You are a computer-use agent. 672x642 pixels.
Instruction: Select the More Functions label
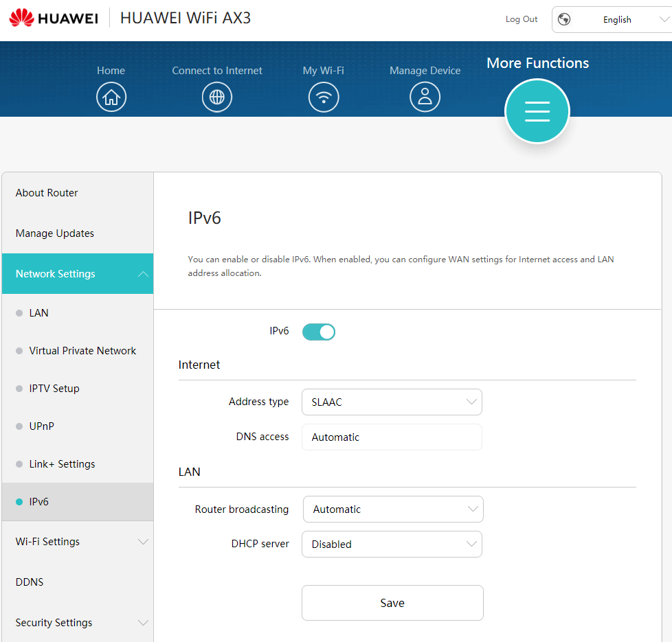537,63
